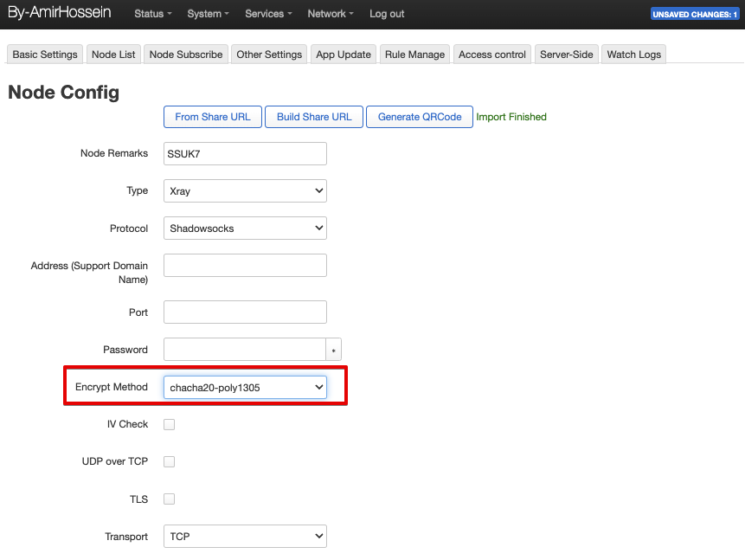Click the Generate QRCode button

[x=420, y=117]
